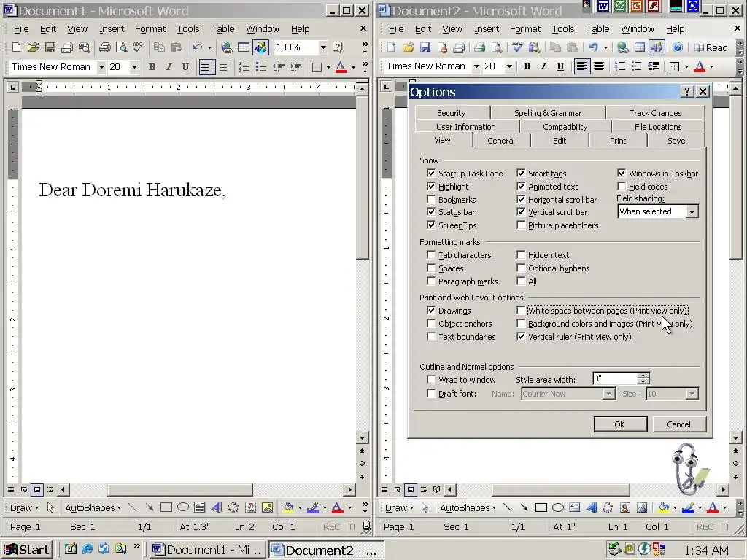Toggle Status bar checkbox
The height and width of the screenshot is (560, 747).
pos(431,212)
